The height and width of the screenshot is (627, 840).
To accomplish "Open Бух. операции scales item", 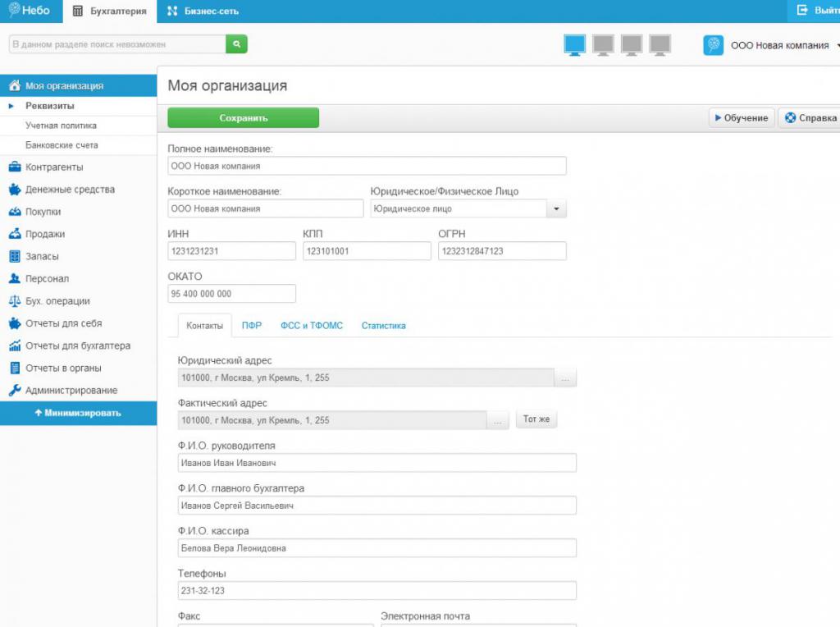I will [x=57, y=301].
